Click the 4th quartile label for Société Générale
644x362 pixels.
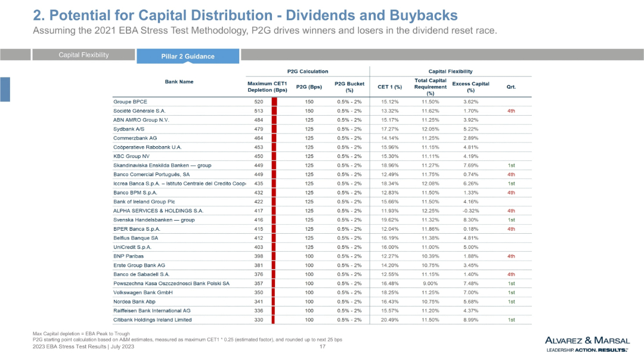tap(511, 111)
